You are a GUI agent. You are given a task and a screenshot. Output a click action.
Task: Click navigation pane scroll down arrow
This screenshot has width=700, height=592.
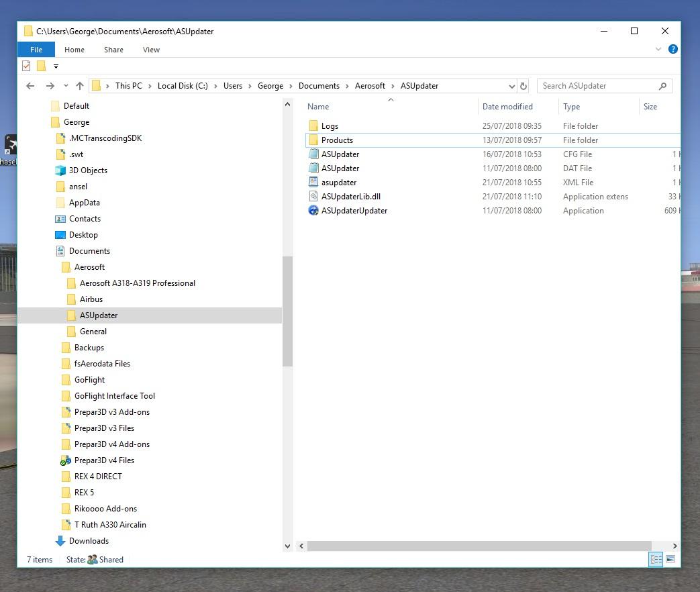point(287,546)
